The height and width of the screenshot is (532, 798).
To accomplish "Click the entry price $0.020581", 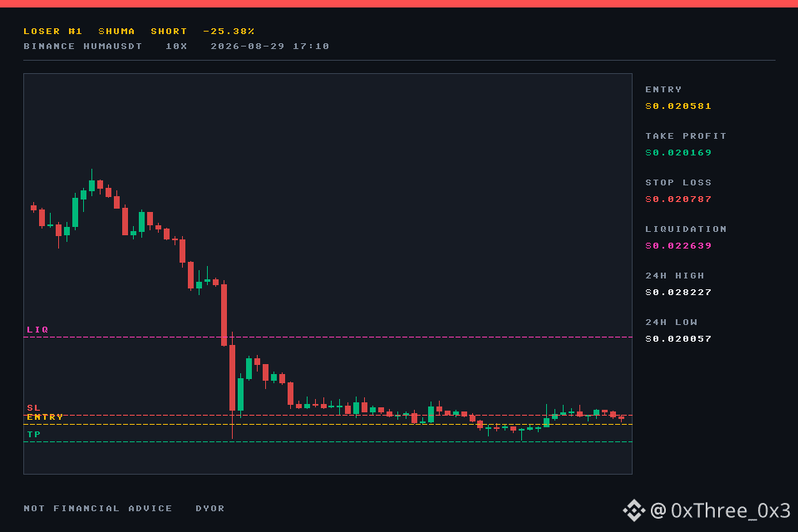I will click(678, 106).
